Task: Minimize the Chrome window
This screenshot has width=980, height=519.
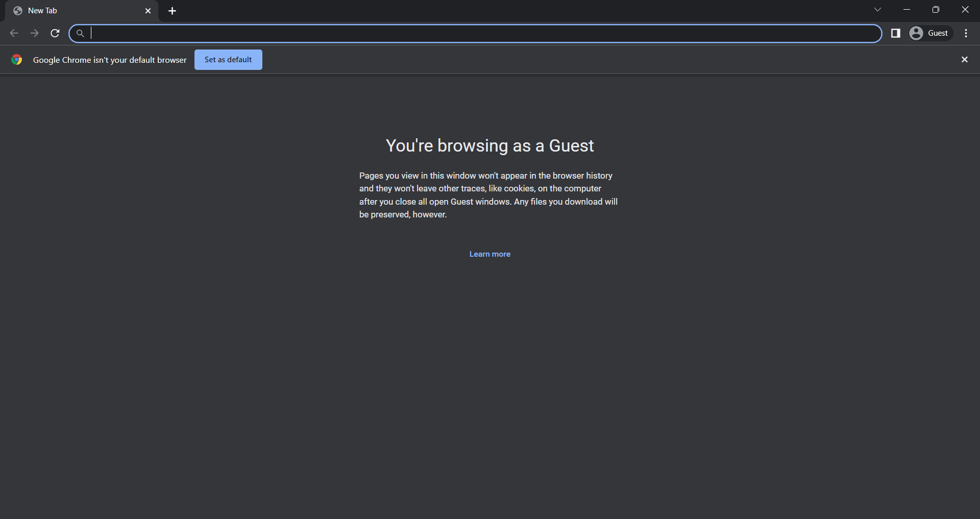Action: coord(906,10)
